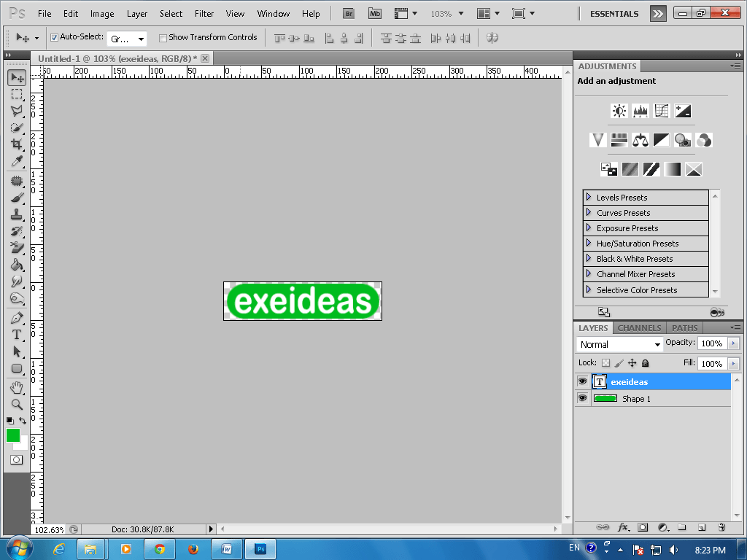Click the green foreground color swatch
Viewport: 747px width, 560px height.
point(13,435)
